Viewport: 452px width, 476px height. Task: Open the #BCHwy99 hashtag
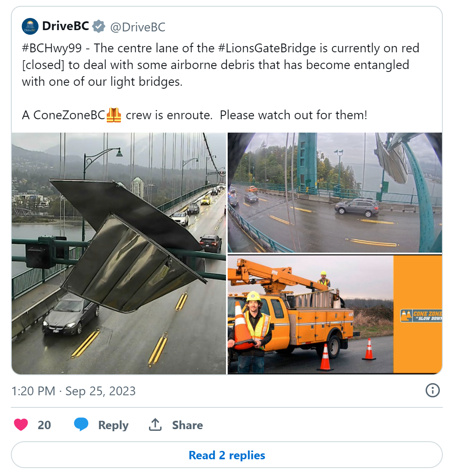(52, 48)
